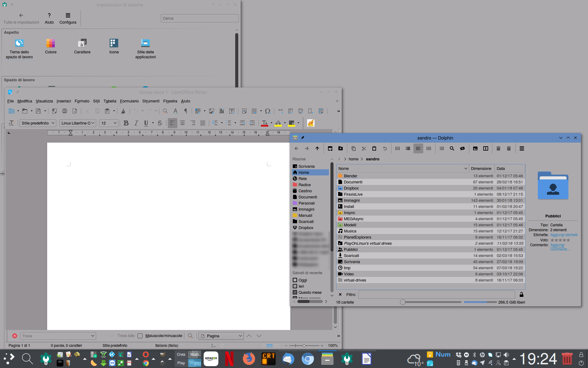
Task: Apply bold formatting in Writer
Action: point(126,123)
